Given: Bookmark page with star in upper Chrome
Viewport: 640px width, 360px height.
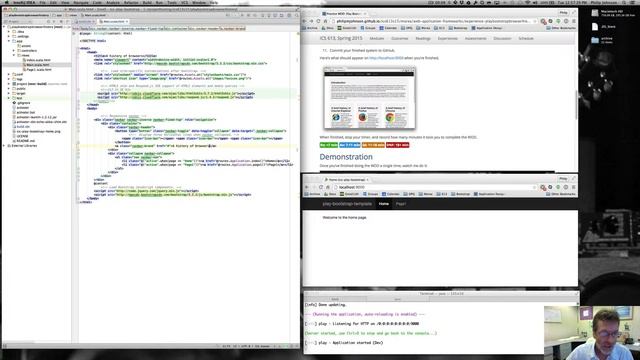Looking at the screenshot, I should (x=534, y=21).
